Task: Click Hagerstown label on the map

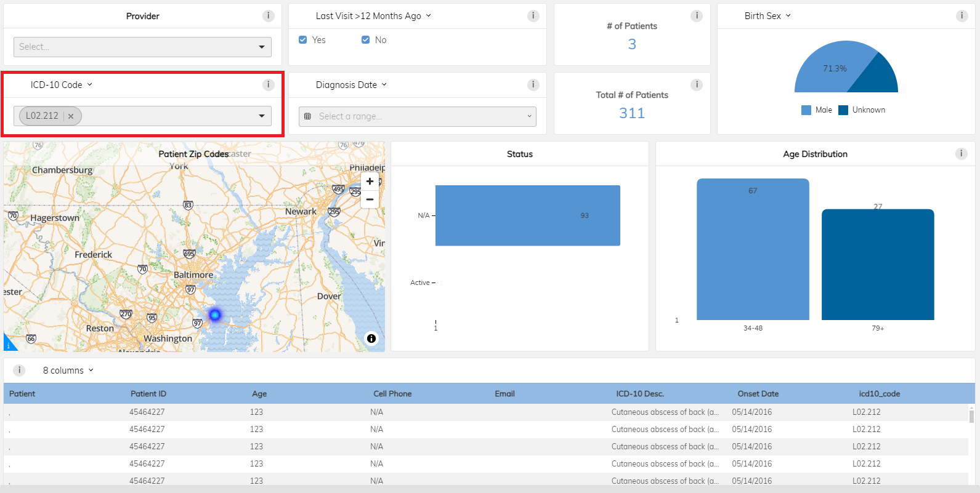Action: click(55, 218)
